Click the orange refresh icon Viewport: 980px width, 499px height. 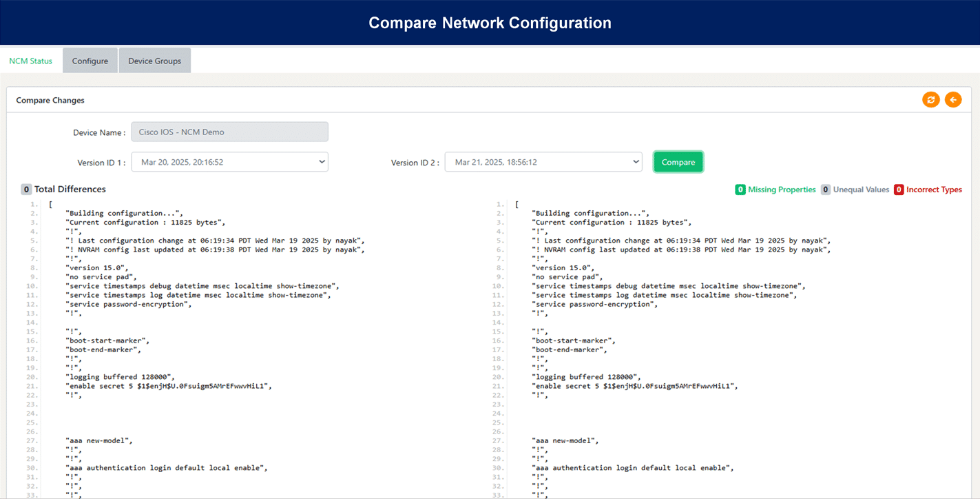(930, 100)
